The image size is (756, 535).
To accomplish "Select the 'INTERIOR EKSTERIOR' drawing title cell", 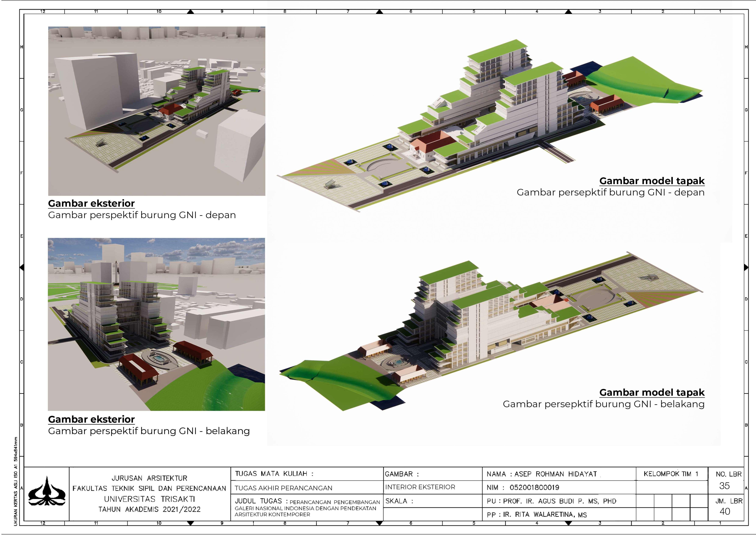I will [x=420, y=487].
